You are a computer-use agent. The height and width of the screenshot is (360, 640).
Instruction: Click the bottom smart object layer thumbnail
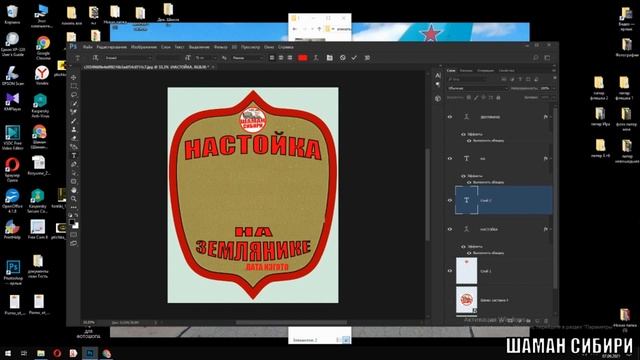(466, 300)
